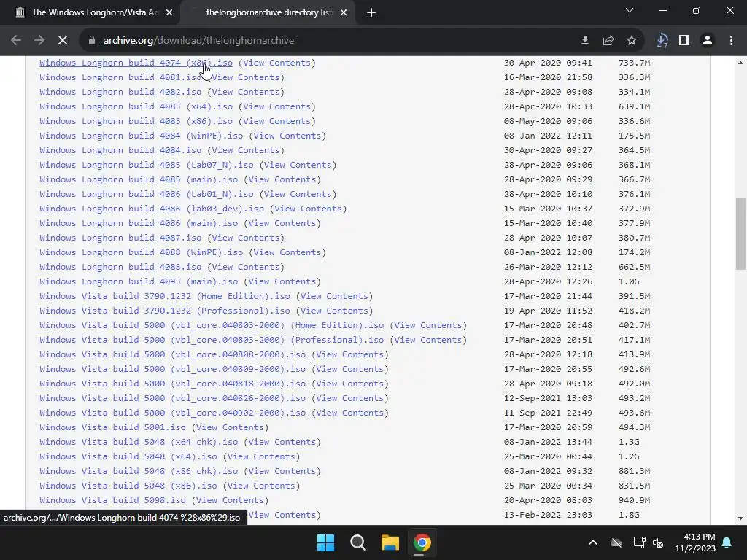The height and width of the screenshot is (560, 747).
Task: Toggle the Chrome side panel
Action: (x=684, y=41)
